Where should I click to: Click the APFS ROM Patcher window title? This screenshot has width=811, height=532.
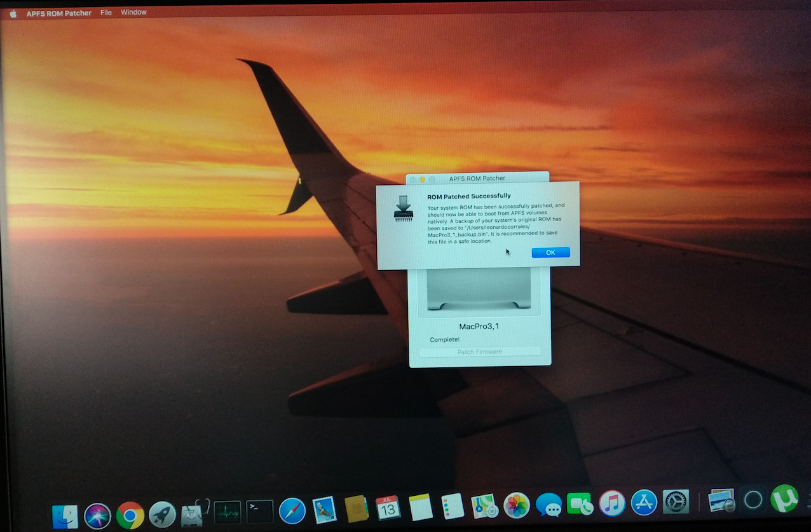tap(477, 179)
